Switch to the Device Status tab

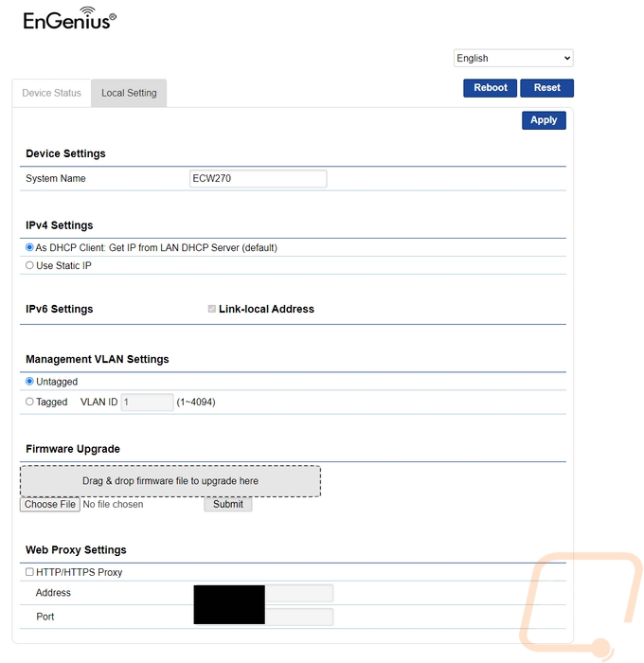[x=51, y=93]
